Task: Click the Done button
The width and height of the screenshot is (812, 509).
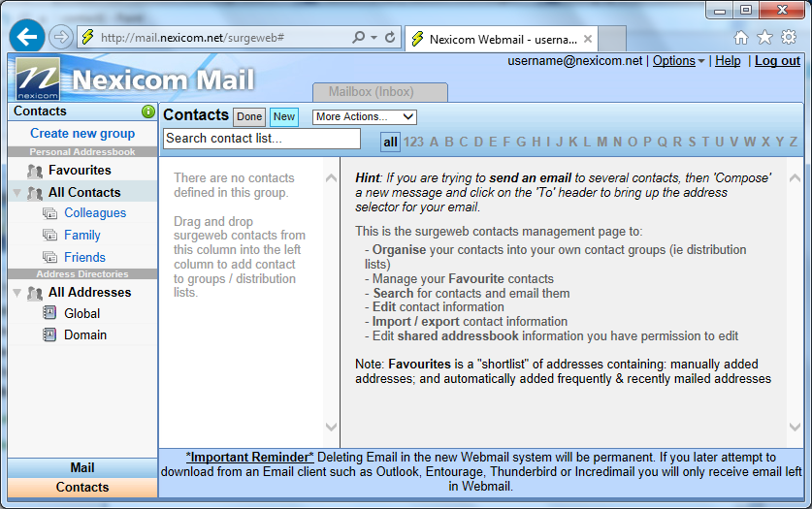Action: pyautogui.click(x=249, y=117)
